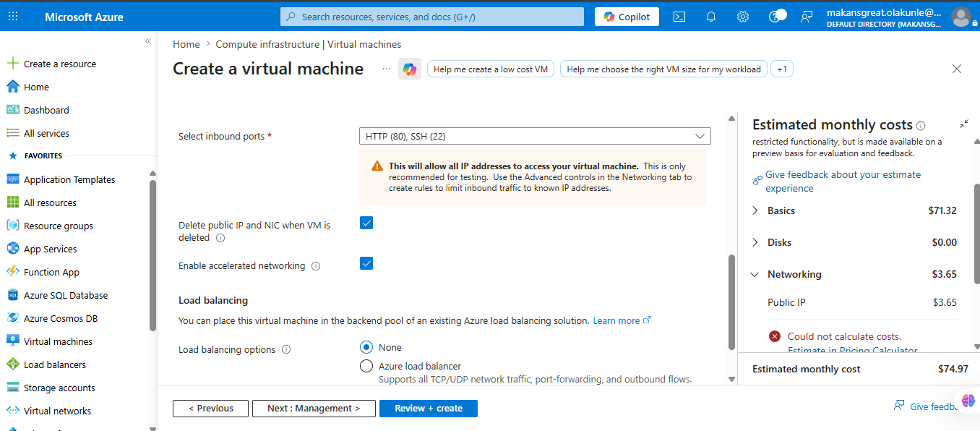
Task: Disable the accelerated networking checkbox
Action: coord(366,263)
